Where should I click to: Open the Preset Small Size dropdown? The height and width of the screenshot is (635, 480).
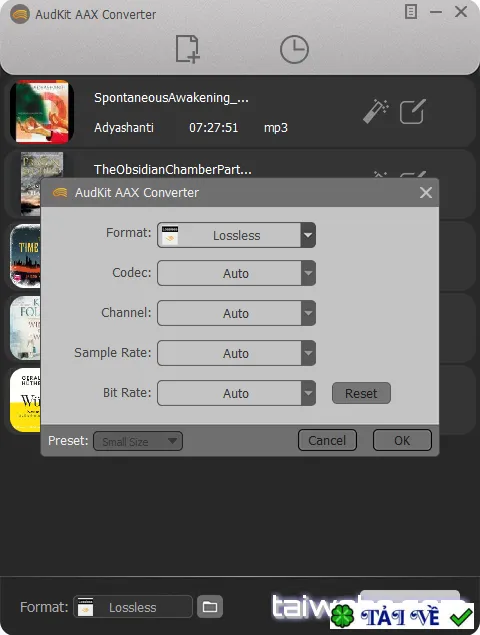pos(138,441)
